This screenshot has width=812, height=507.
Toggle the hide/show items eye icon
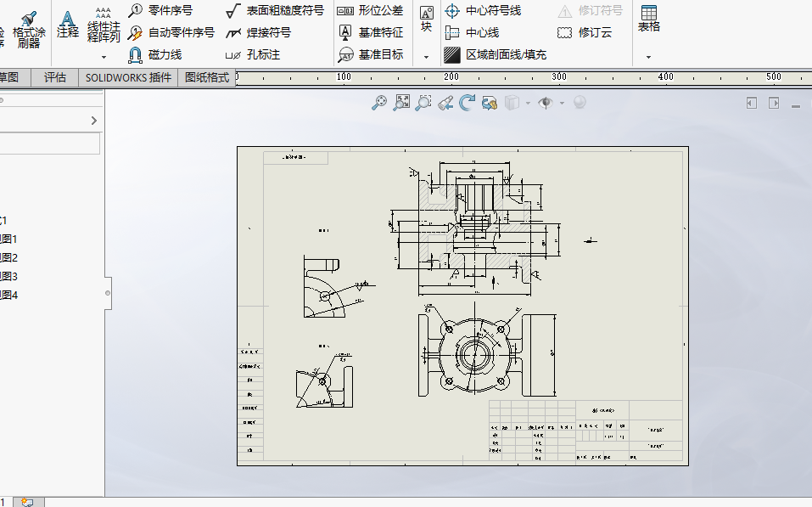click(x=545, y=103)
